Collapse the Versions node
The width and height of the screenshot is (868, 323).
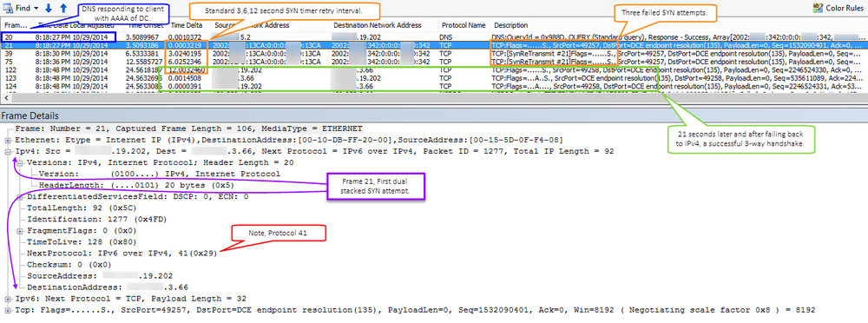click(20, 162)
